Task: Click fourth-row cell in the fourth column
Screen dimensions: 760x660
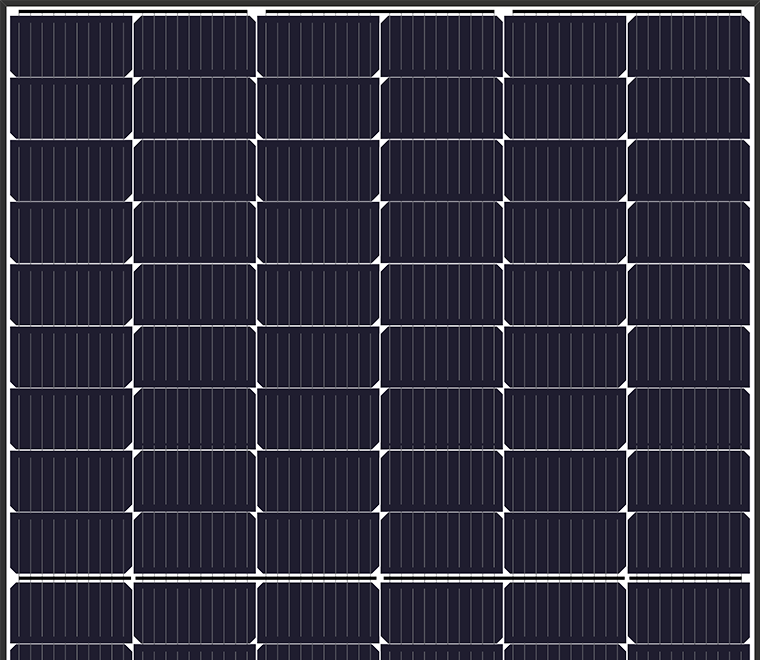Action: point(442,232)
